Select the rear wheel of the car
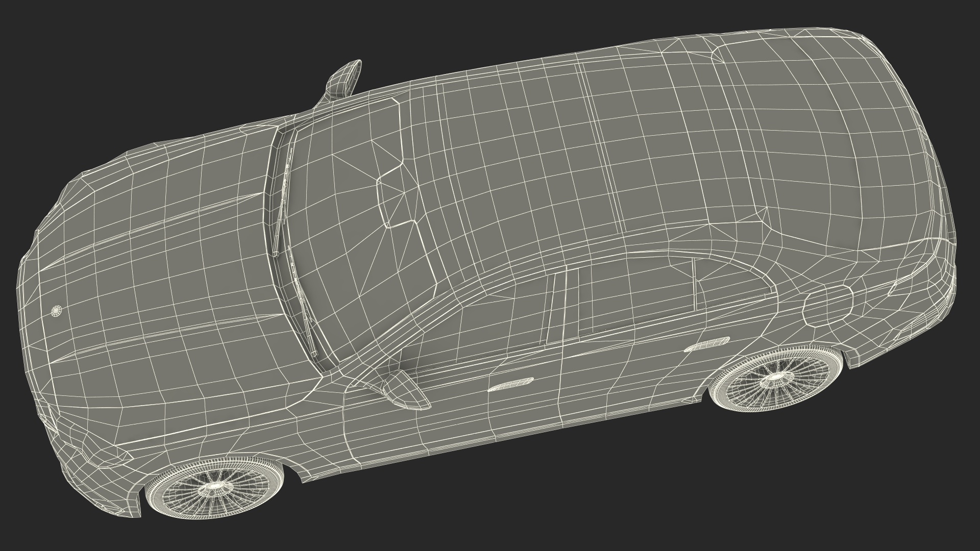Screen dimensions: 980x551 [775, 378]
